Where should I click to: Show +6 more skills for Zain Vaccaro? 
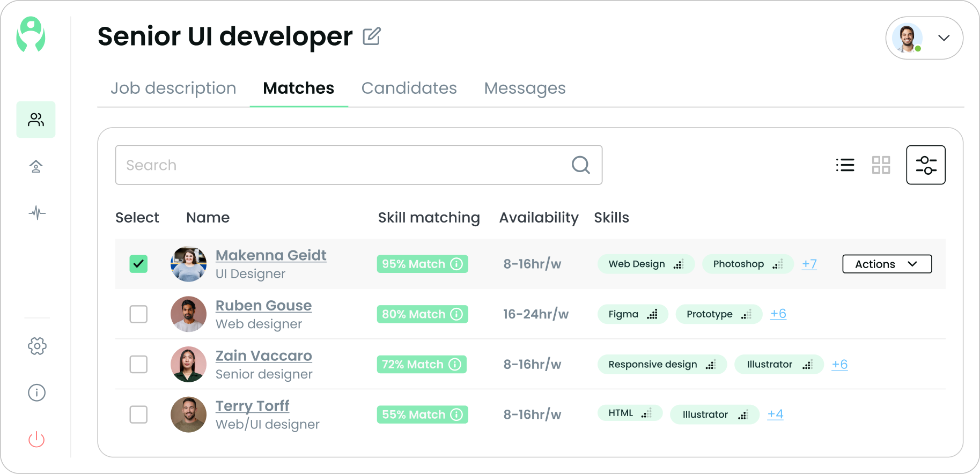(839, 364)
